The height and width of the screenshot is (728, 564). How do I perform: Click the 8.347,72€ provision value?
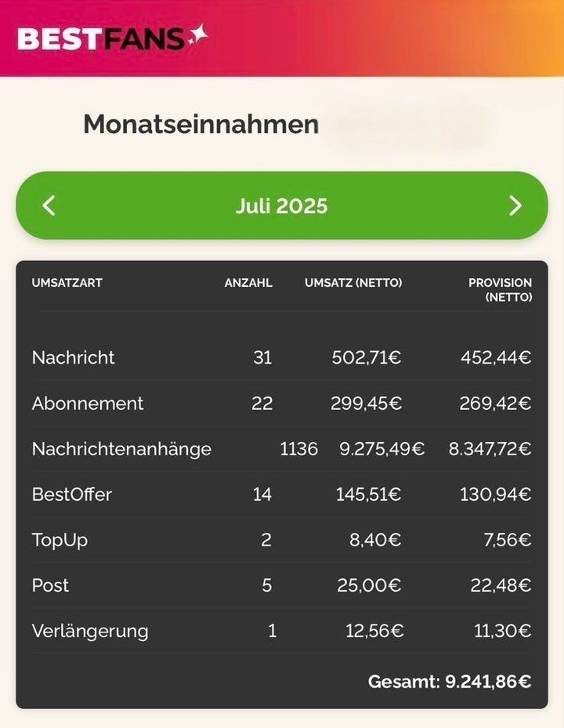click(490, 449)
